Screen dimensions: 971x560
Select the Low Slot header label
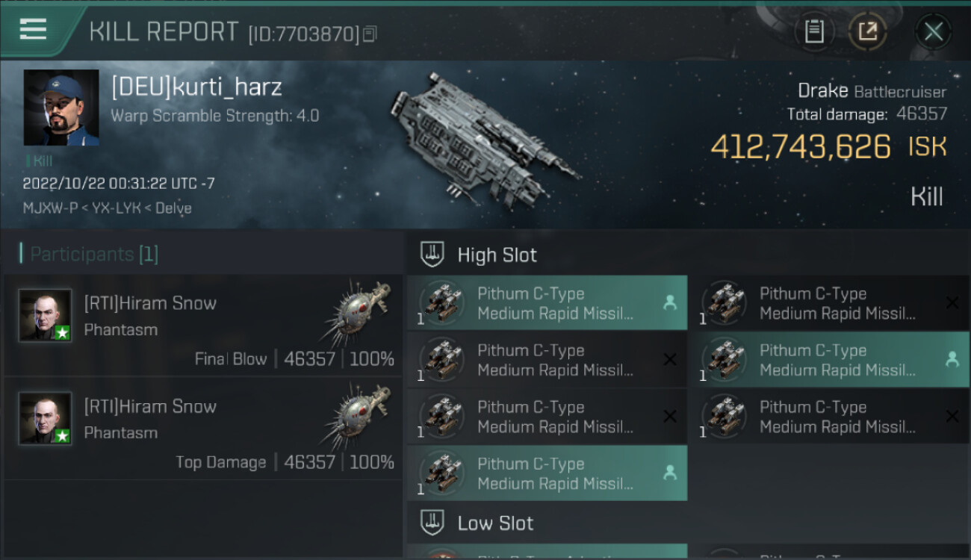(x=495, y=523)
